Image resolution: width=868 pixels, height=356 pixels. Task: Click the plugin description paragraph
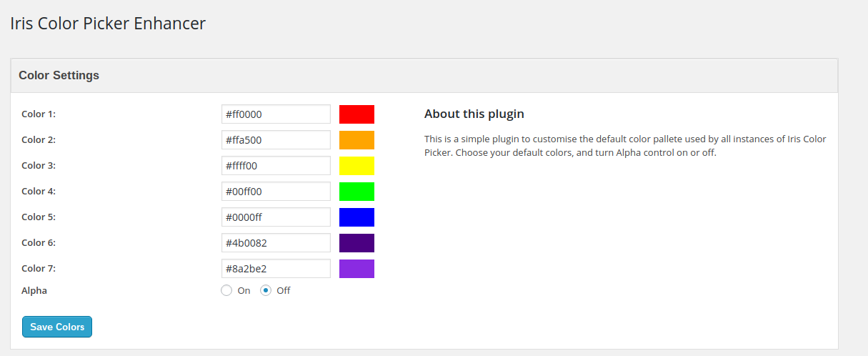pyautogui.click(x=625, y=146)
